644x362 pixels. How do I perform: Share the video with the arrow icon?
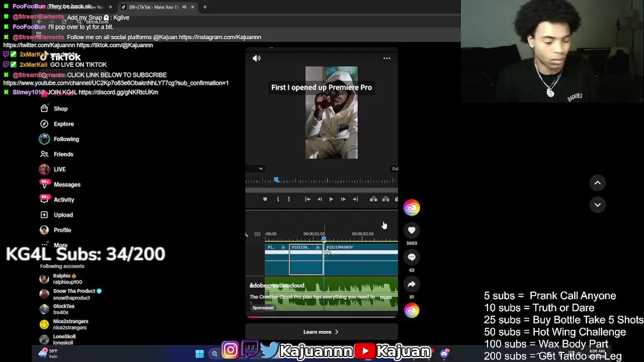pyautogui.click(x=412, y=284)
